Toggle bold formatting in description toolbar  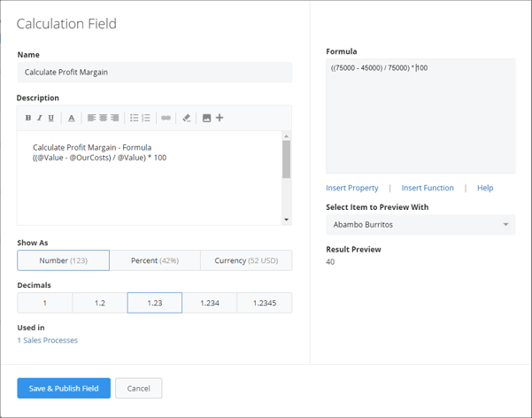28,118
